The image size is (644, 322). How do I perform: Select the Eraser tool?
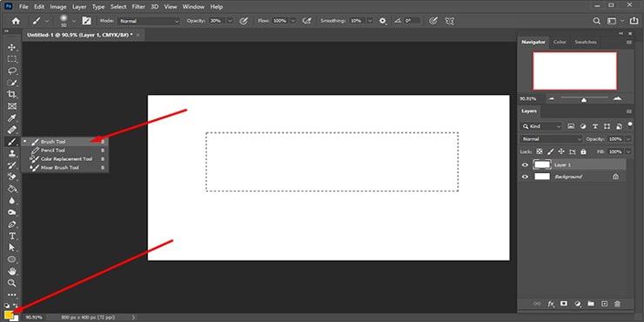tap(12, 177)
